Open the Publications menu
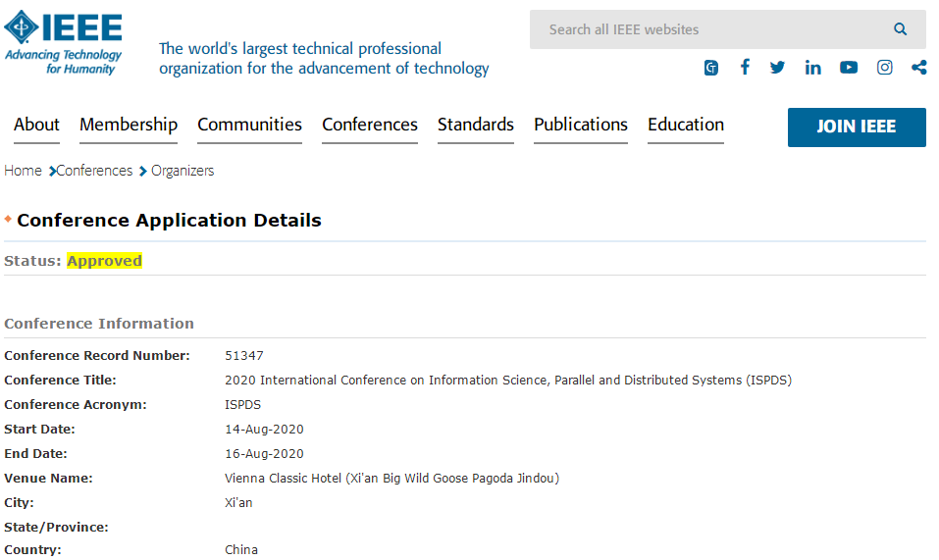 pyautogui.click(x=581, y=125)
